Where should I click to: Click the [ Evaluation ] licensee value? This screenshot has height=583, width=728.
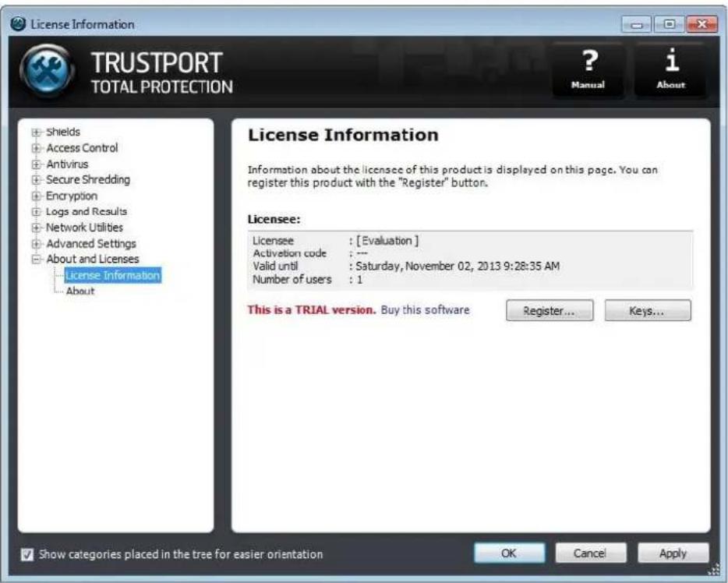[387, 241]
